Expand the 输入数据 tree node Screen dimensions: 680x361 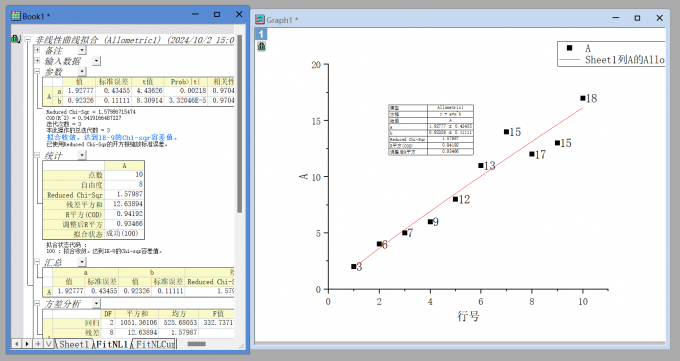pos(37,61)
